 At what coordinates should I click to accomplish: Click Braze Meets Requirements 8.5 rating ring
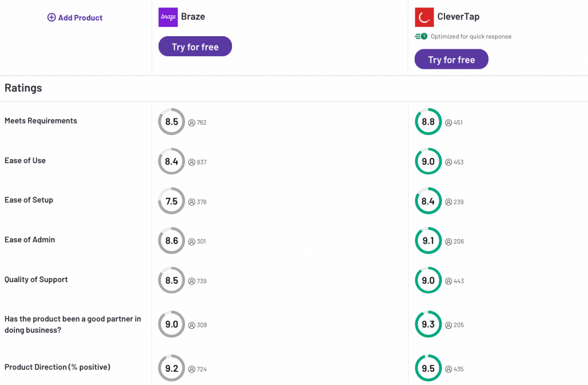click(x=172, y=122)
